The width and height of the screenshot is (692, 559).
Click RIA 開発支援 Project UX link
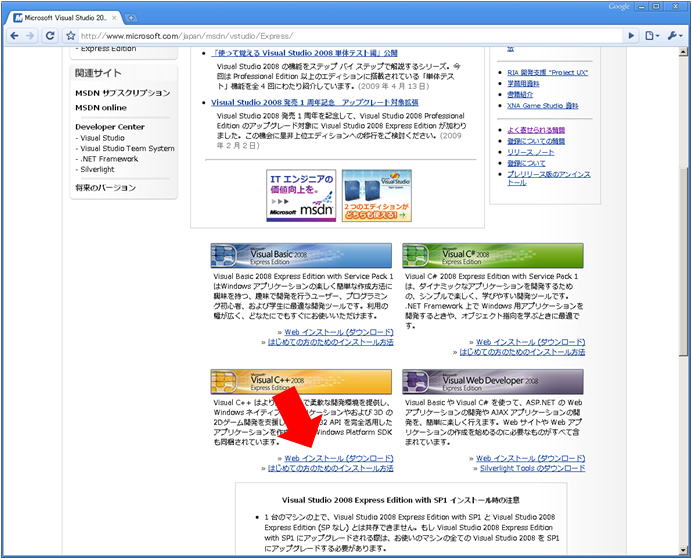coord(548,73)
